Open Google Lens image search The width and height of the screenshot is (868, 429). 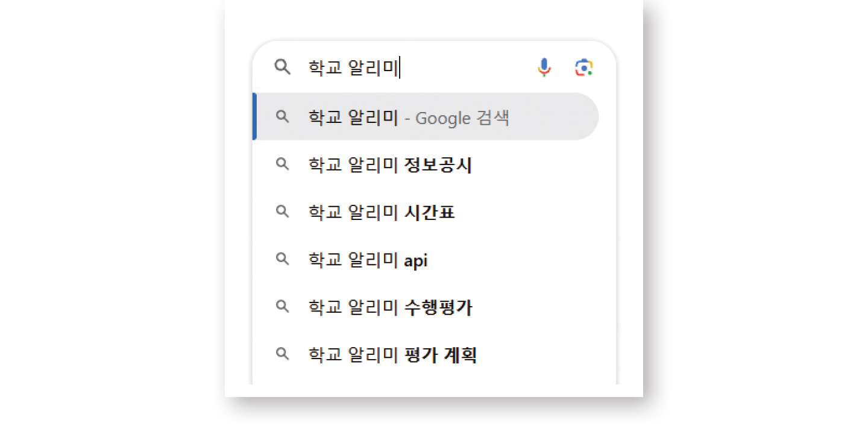click(x=583, y=67)
